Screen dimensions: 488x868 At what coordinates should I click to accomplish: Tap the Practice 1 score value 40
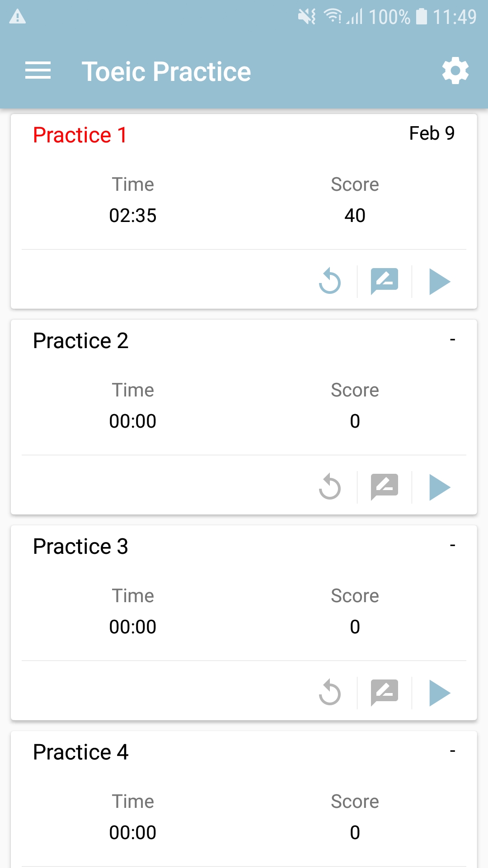[355, 216]
